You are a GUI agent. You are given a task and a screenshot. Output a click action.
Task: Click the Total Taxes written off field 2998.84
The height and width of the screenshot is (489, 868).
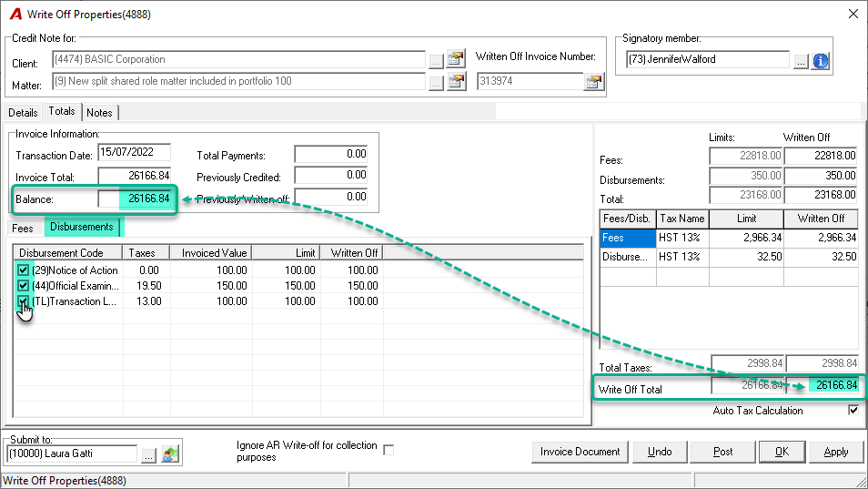coord(823,363)
